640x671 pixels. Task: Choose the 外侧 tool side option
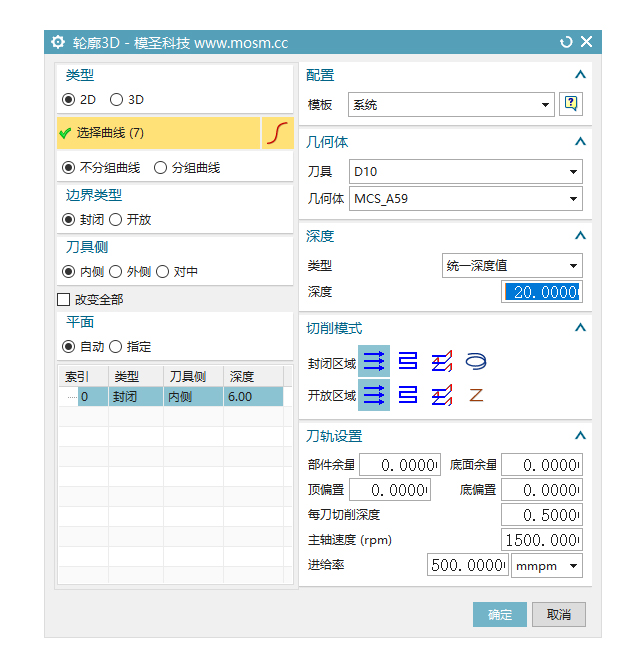pyautogui.click(x=115, y=271)
